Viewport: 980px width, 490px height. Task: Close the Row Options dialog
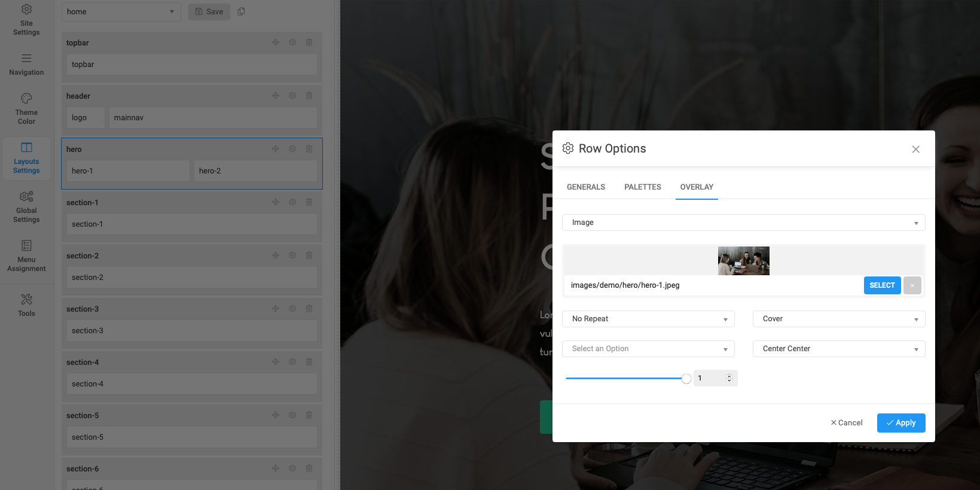tap(915, 149)
